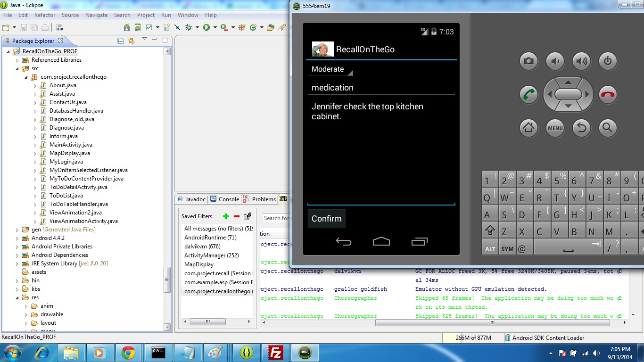This screenshot has height=362, width=644.
Task: Expand the layout folder under res
Action: point(27,323)
